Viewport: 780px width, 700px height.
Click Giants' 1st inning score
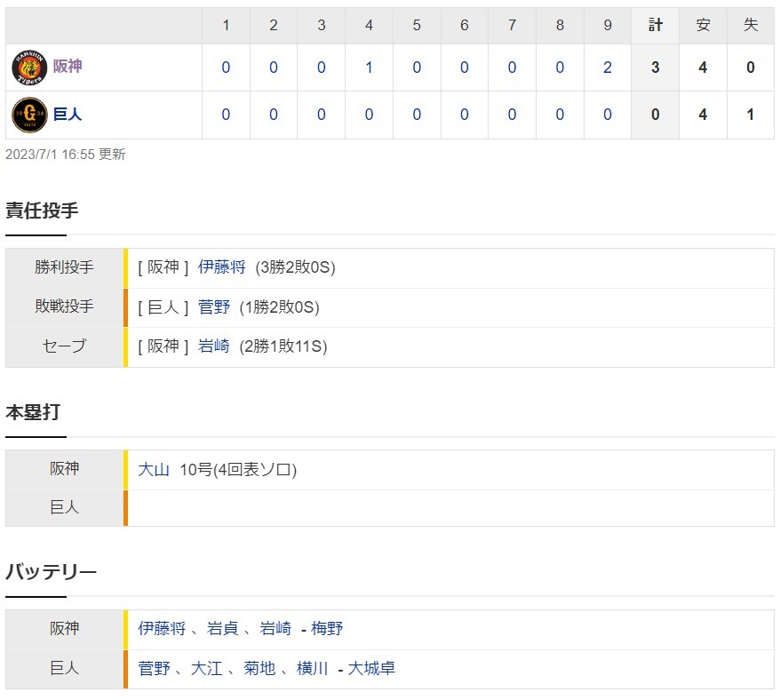(226, 115)
